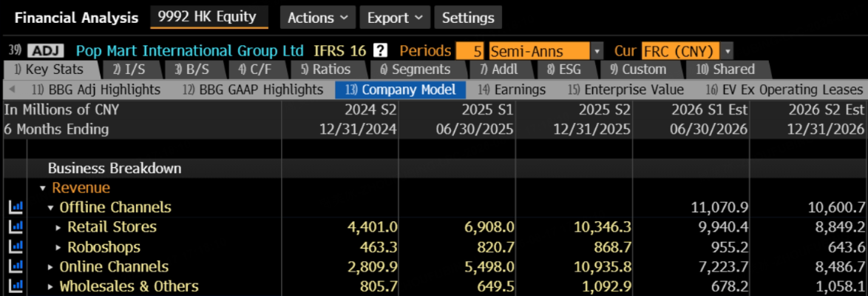Switch to the Custom tab

tap(638, 70)
